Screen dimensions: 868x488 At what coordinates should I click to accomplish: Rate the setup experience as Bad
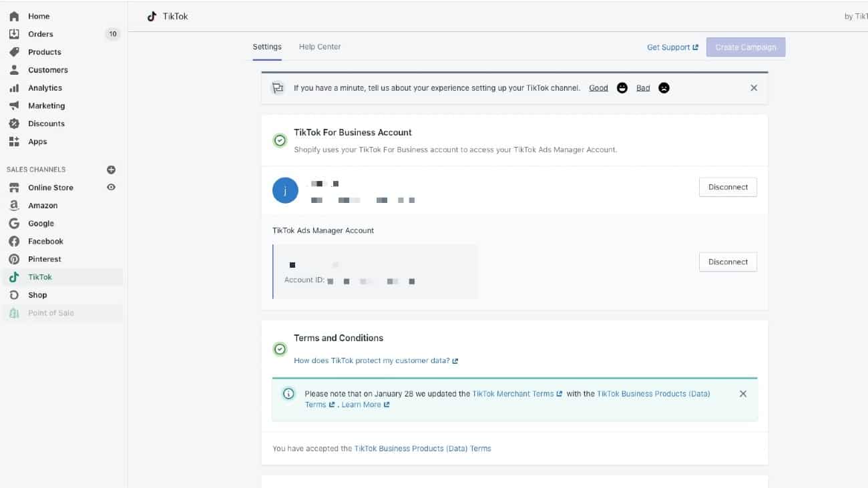pyautogui.click(x=643, y=88)
